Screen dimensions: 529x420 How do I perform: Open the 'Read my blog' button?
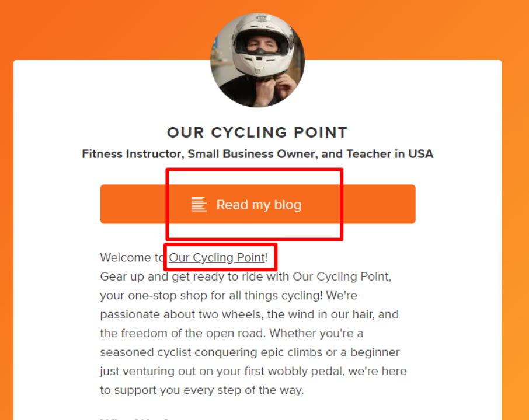point(257,205)
